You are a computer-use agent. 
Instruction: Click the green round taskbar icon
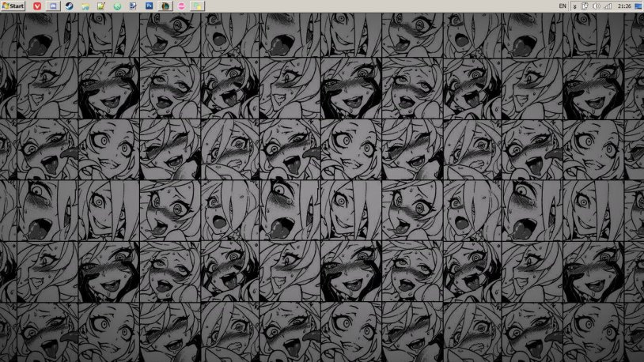117,6
